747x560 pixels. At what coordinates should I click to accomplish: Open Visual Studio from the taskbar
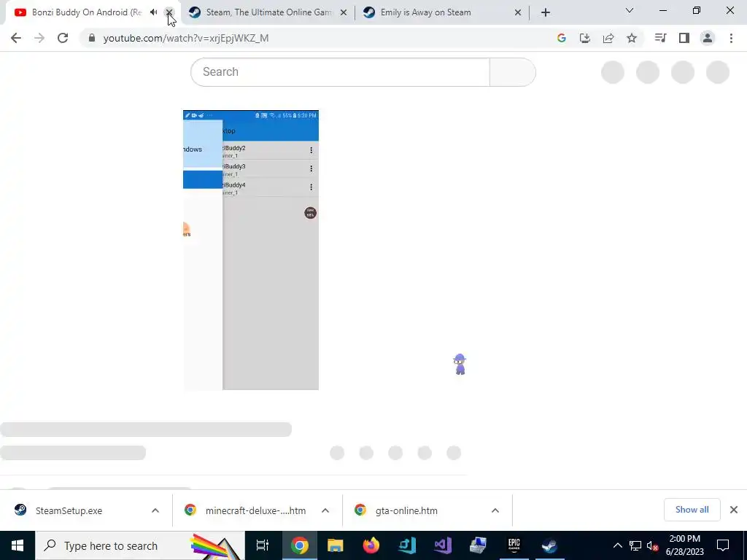coord(443,545)
